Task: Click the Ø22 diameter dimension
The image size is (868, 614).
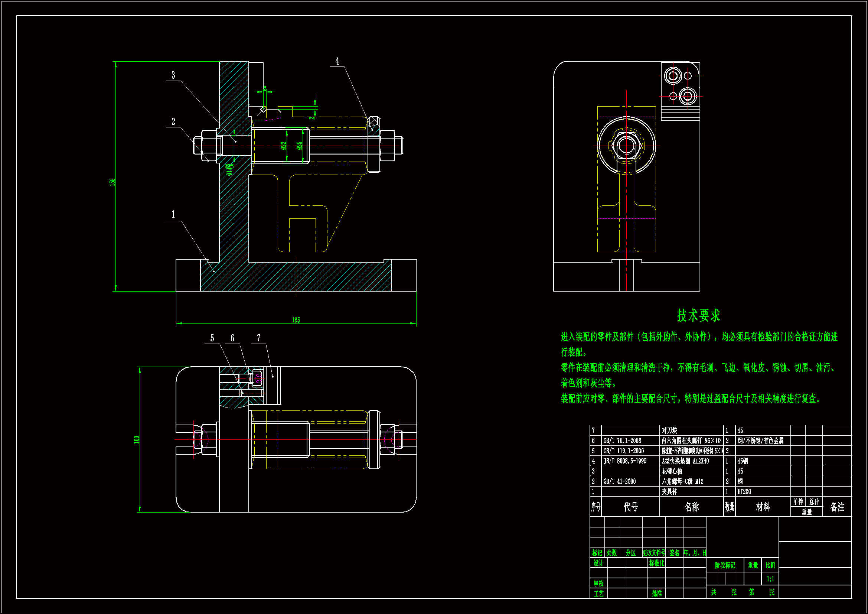Action: click(x=283, y=146)
